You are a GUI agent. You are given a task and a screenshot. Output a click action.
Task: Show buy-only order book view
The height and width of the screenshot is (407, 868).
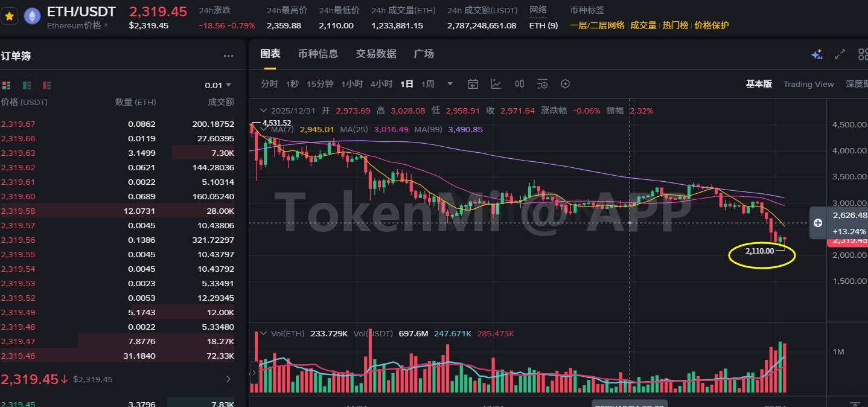coord(27,86)
